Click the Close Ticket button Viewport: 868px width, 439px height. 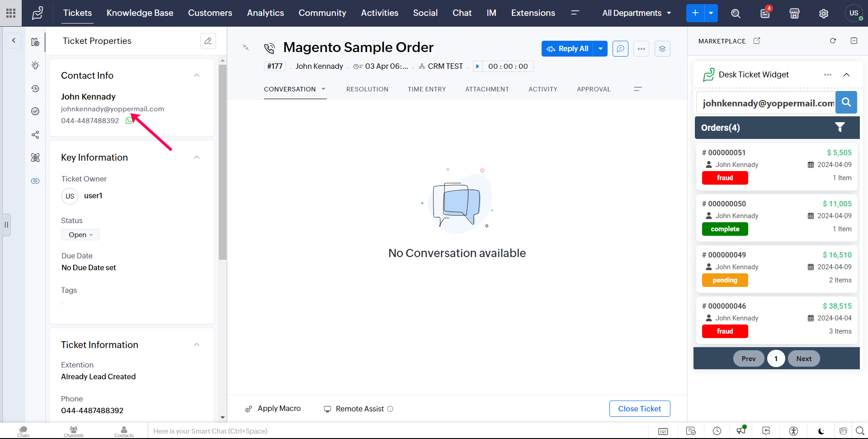[x=639, y=409]
